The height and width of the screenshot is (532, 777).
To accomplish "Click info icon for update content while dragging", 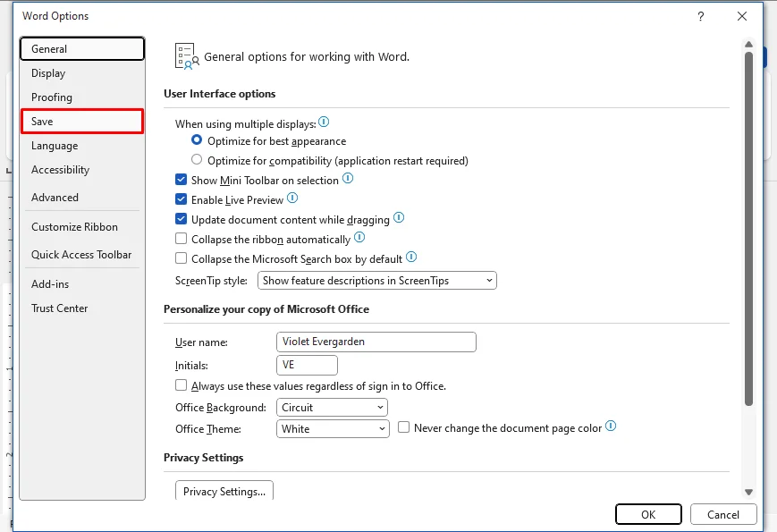I will (x=399, y=218).
